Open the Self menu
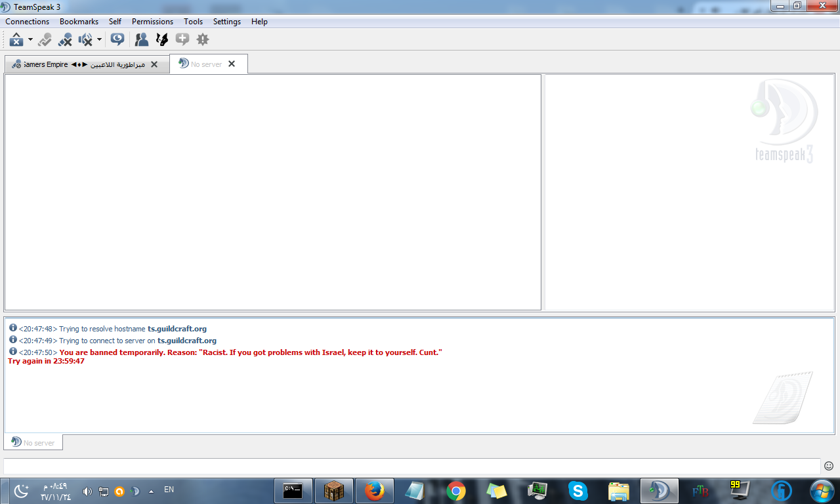The height and width of the screenshot is (504, 840). point(115,22)
